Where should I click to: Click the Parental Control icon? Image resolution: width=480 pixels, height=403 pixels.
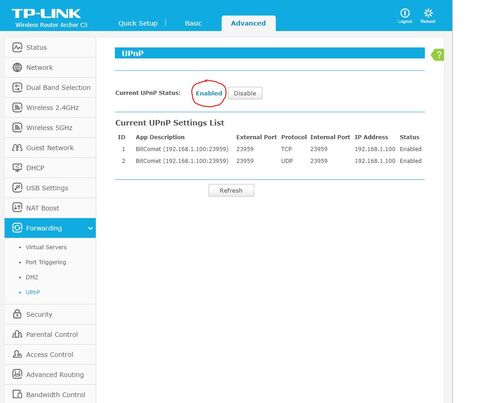click(17, 334)
